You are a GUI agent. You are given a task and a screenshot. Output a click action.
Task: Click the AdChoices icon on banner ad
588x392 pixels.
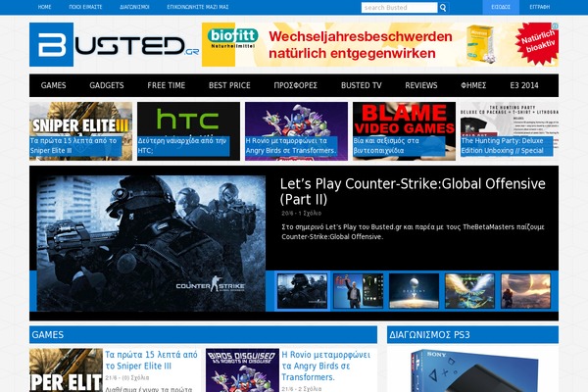click(555, 25)
